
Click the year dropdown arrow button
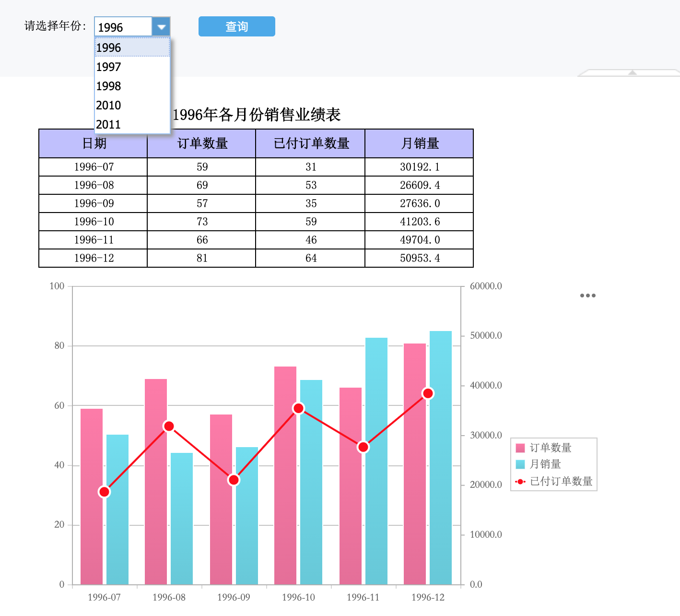click(x=161, y=27)
